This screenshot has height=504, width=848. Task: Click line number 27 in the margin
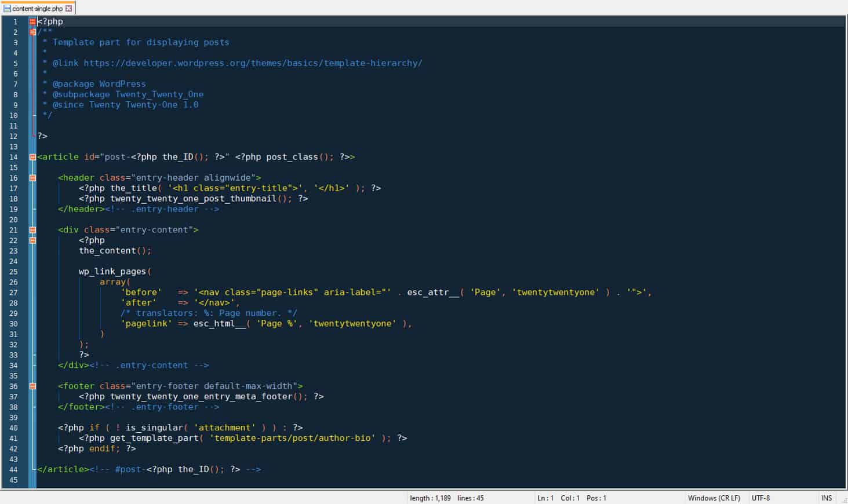pyautogui.click(x=14, y=293)
